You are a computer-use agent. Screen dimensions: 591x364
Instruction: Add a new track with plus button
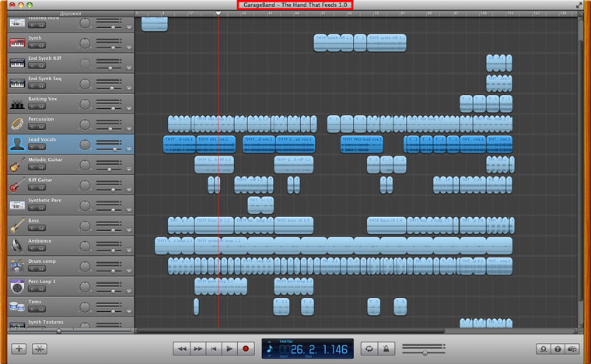pos(19,349)
